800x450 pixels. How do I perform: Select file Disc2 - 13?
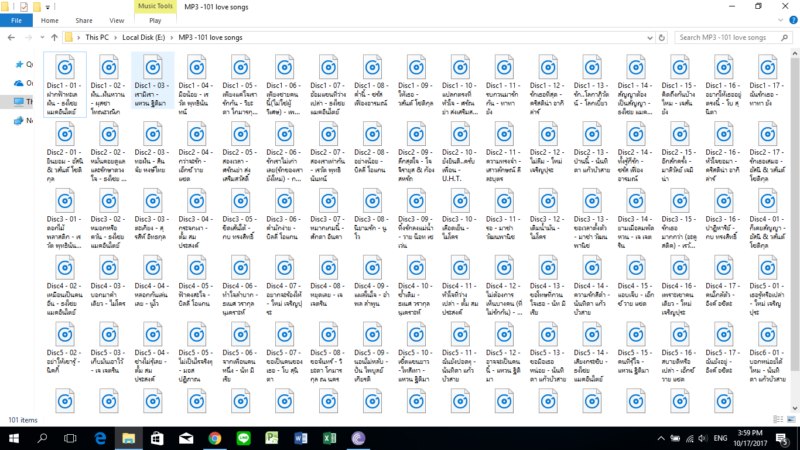point(591,147)
